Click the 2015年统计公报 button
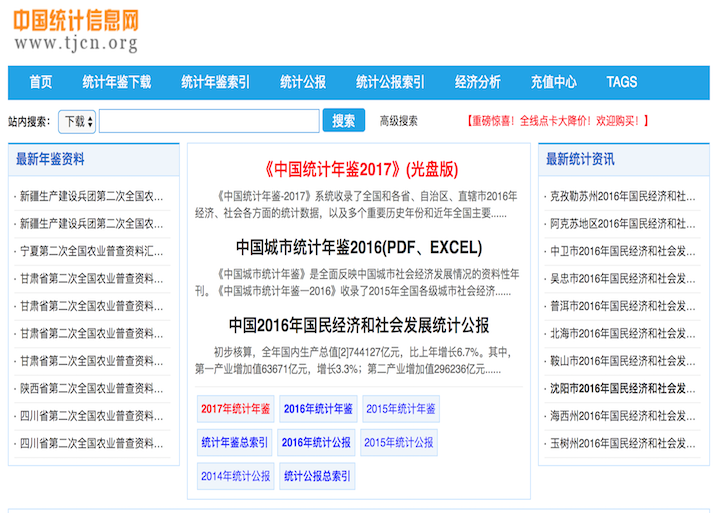Image resolution: width=720 pixels, height=513 pixels. 399,443
